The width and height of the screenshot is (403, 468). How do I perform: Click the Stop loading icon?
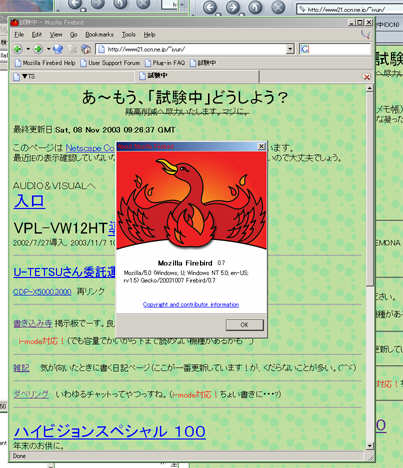(72, 49)
